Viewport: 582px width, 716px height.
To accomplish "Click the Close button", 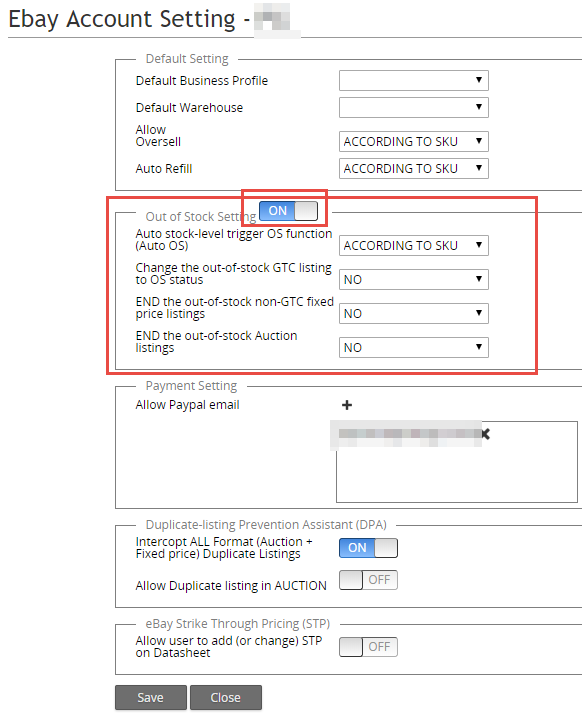I will point(226,698).
